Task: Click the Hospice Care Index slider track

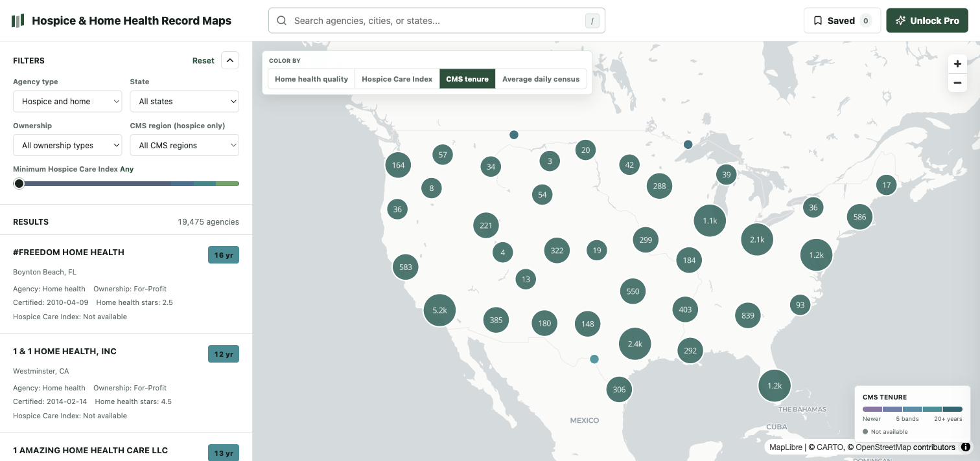Action: click(126, 183)
